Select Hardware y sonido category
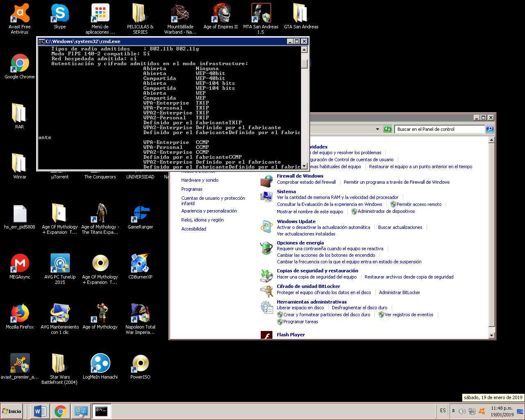 [x=200, y=180]
